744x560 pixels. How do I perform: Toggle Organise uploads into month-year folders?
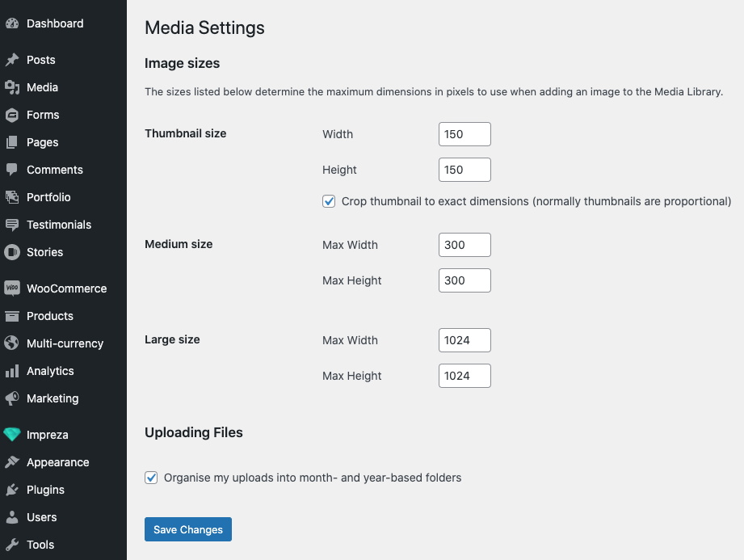[x=151, y=478]
